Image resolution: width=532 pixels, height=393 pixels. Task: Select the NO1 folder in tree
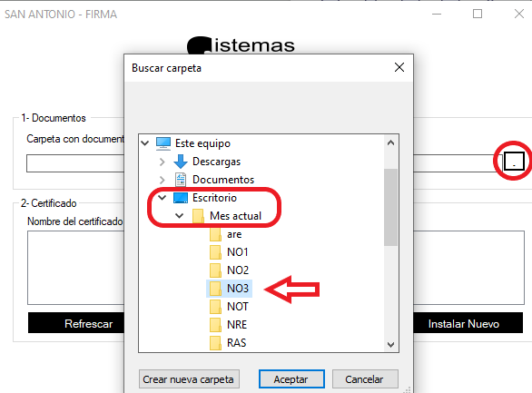point(229,252)
